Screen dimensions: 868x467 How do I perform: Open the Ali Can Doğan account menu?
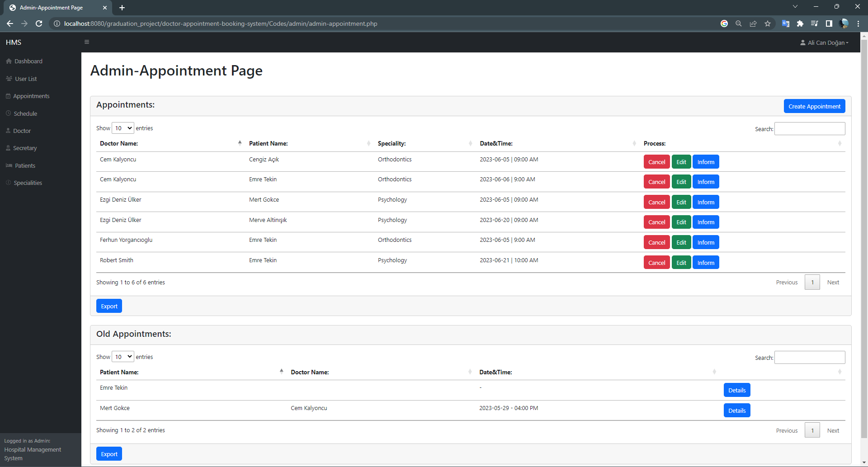click(x=824, y=42)
